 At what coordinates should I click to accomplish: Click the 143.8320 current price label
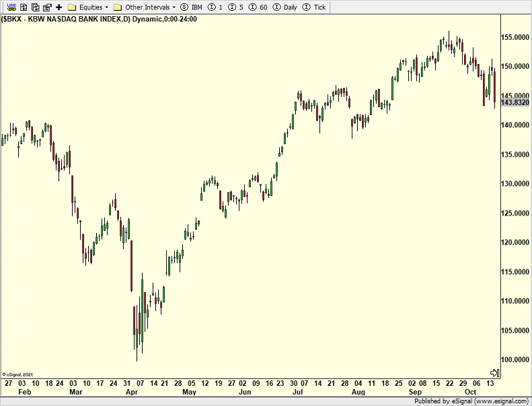[515, 102]
